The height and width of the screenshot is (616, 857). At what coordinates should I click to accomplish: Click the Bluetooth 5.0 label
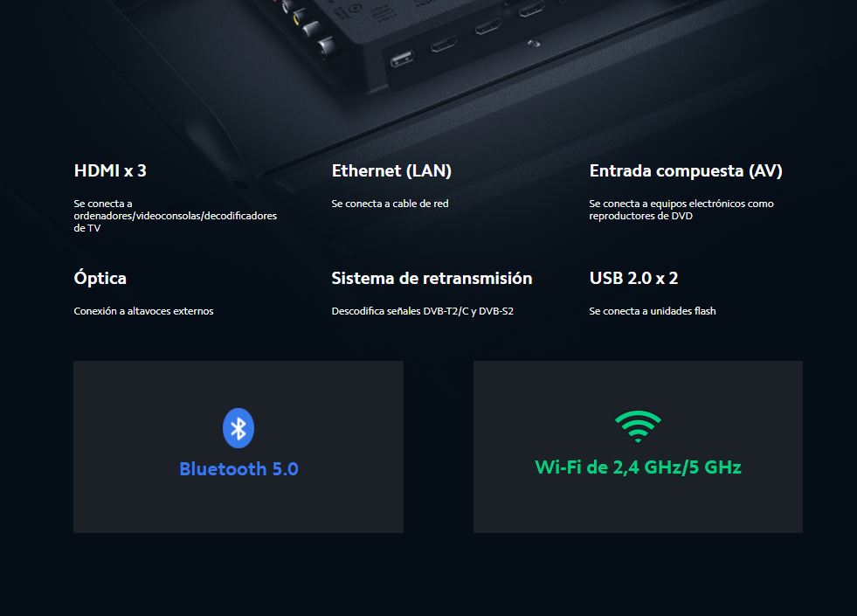(238, 469)
